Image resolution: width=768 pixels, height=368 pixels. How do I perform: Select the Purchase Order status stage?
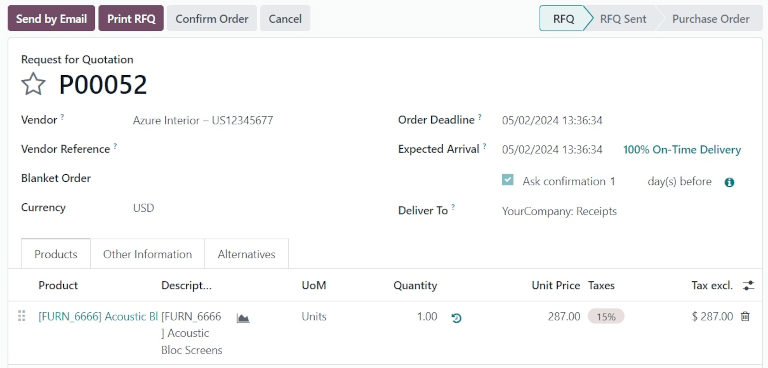point(711,19)
